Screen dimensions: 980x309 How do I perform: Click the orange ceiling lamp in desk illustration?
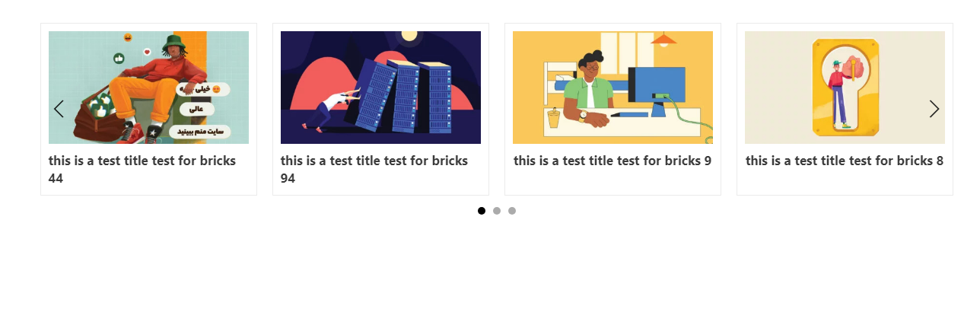click(664, 38)
